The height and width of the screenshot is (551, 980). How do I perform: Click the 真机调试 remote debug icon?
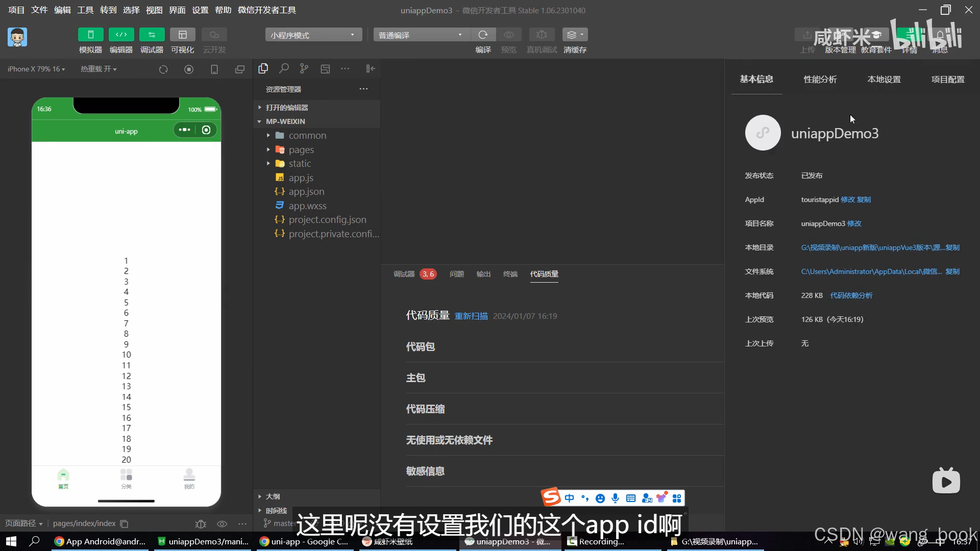point(542,35)
